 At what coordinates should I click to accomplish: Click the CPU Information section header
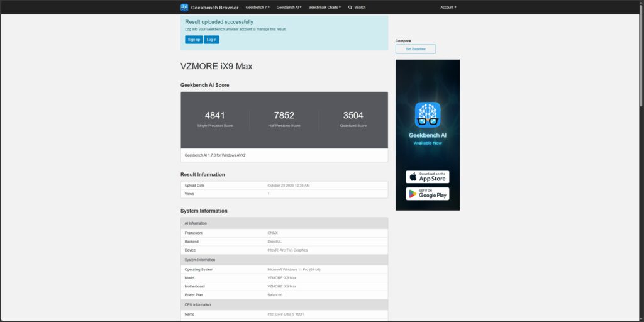coord(284,305)
